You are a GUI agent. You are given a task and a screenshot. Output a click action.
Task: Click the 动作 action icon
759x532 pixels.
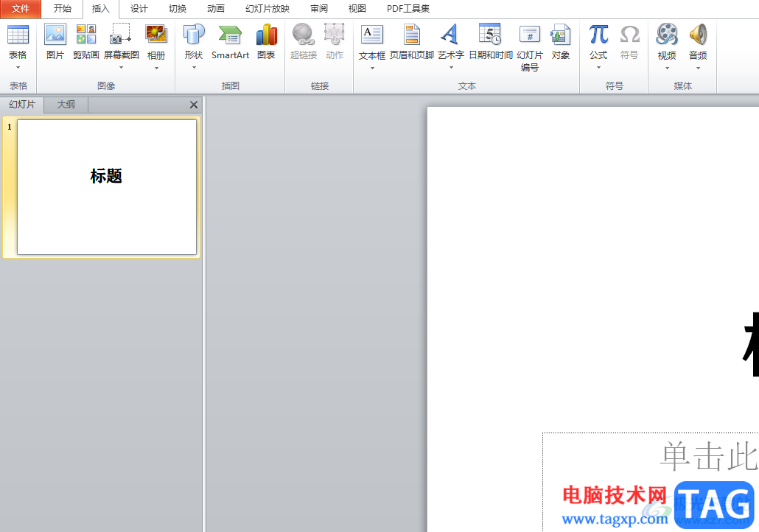click(335, 35)
